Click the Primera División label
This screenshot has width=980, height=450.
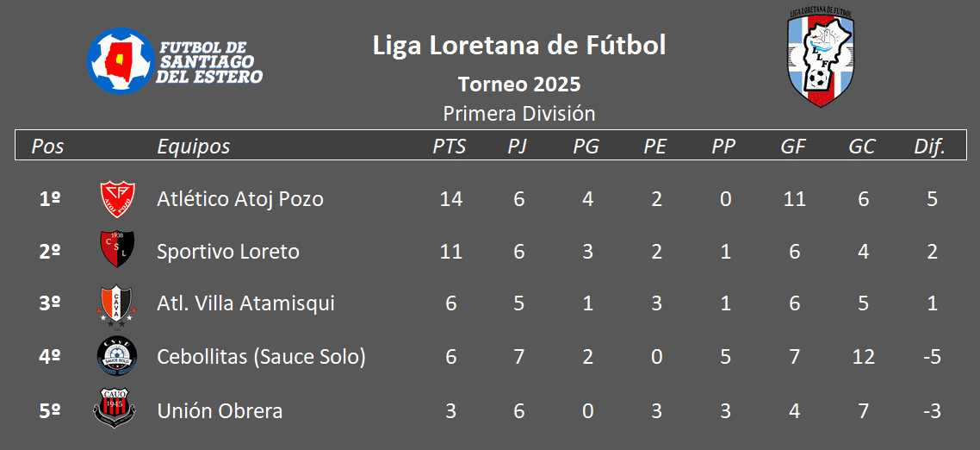(x=518, y=113)
